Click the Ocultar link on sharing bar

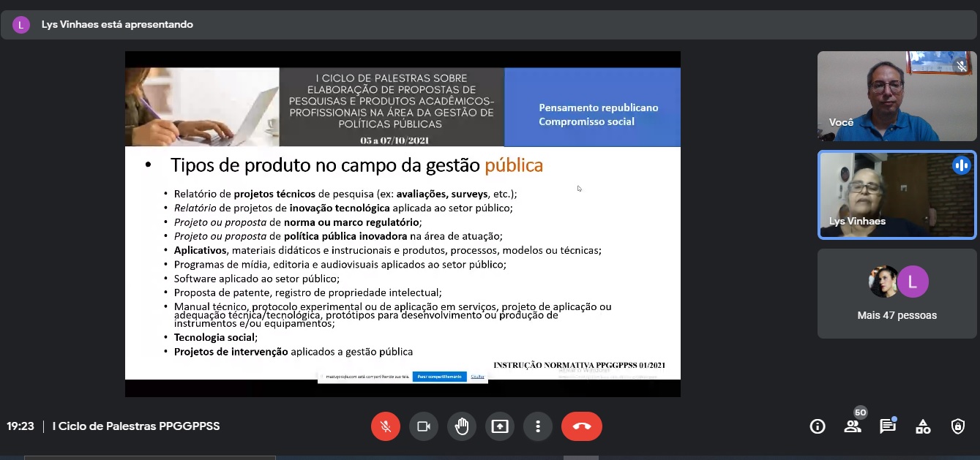click(478, 377)
